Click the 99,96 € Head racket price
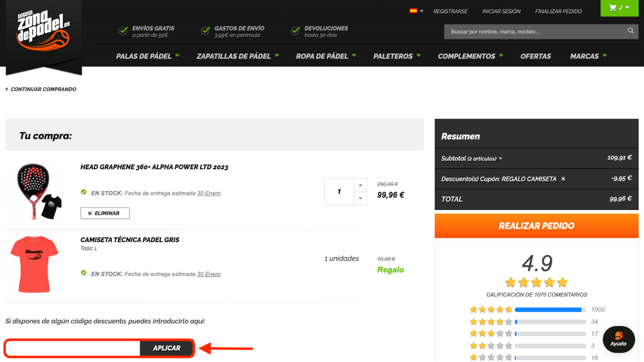644x362 pixels. point(391,195)
